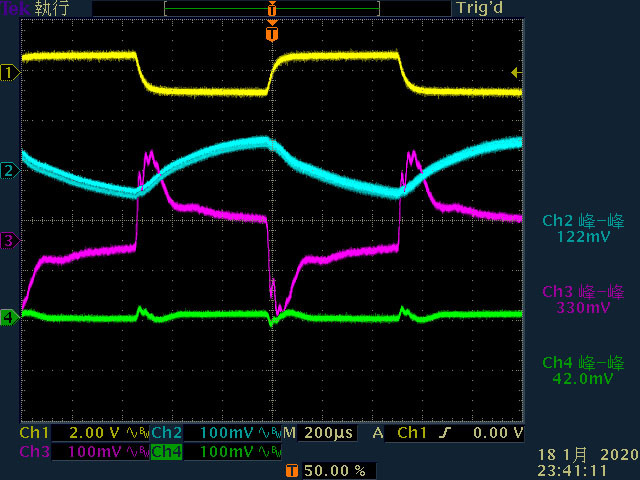This screenshot has width=640, height=480.
Task: Click the Ch2 100mV scale readout
Action: [x=227, y=433]
